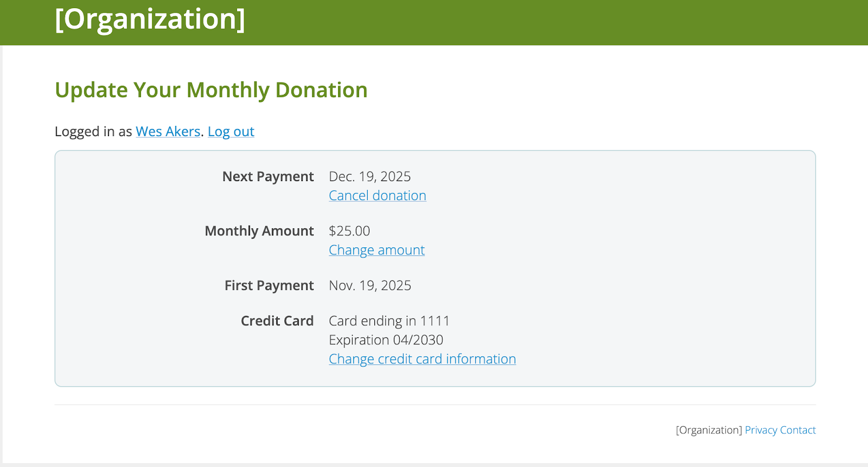Open the Change amount link
The image size is (868, 467).
376,250
